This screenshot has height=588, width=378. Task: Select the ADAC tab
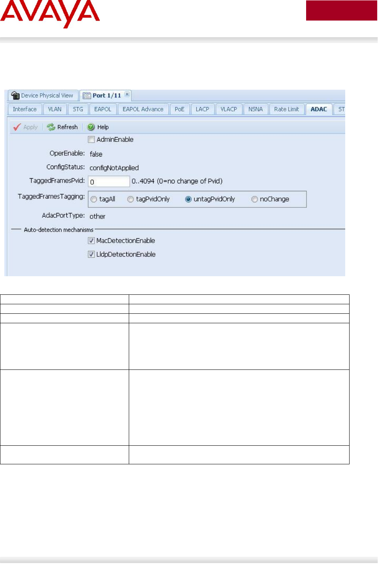click(x=319, y=109)
